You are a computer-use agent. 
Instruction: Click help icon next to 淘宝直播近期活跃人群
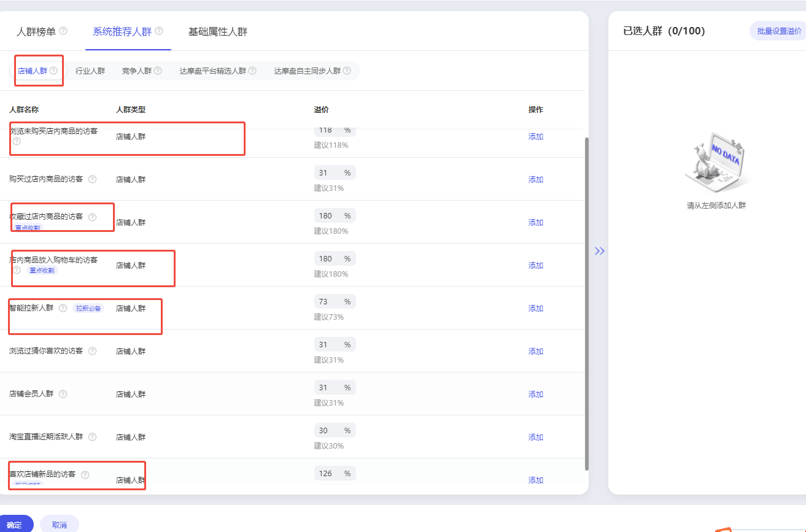tap(92, 437)
